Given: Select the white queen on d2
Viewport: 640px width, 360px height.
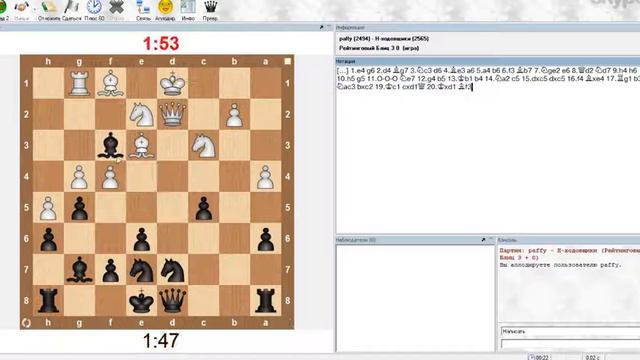Looking at the screenshot, I should point(172,114).
